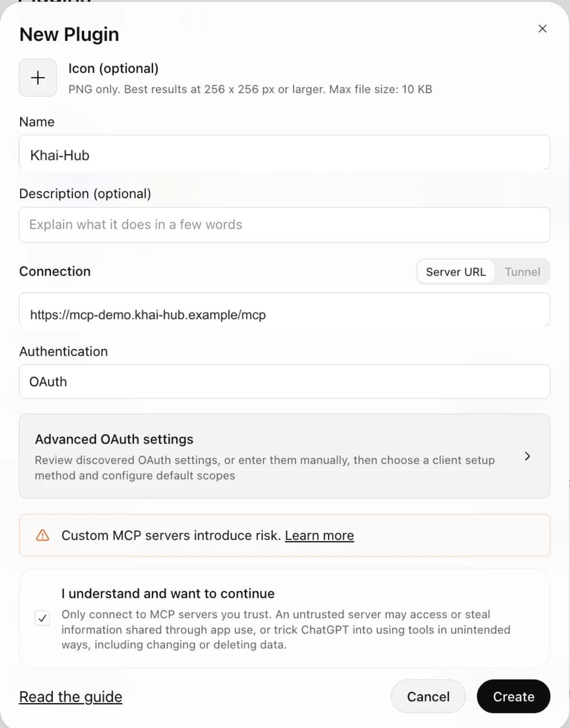Close the New Plugin dialog
This screenshot has height=728, width=570.
point(542,28)
